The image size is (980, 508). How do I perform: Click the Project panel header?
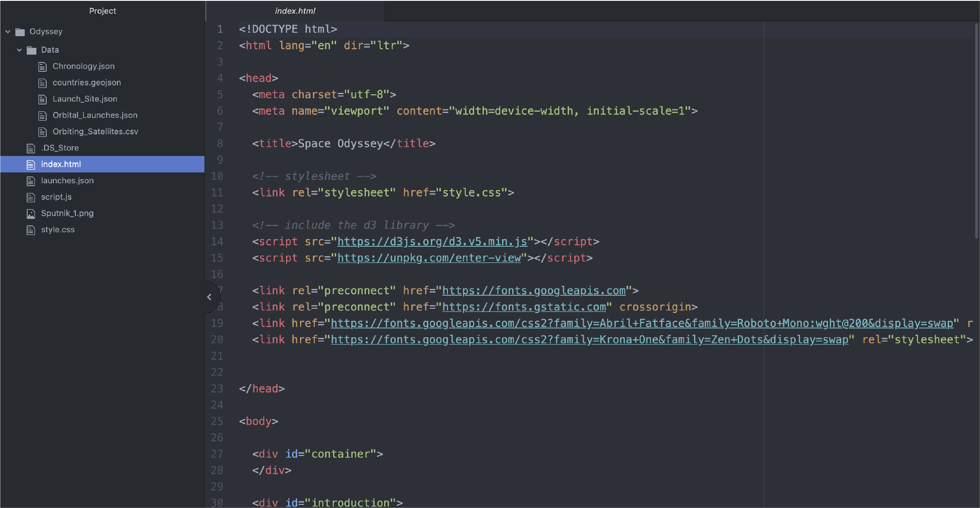[102, 11]
